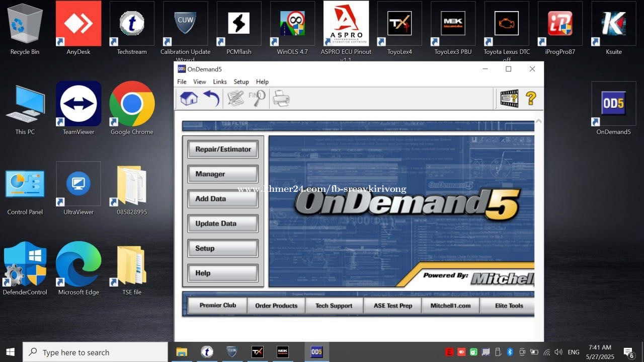The image size is (644, 362).
Task: Click the Home icon in OnDemand5 toolbar
Action: click(189, 98)
